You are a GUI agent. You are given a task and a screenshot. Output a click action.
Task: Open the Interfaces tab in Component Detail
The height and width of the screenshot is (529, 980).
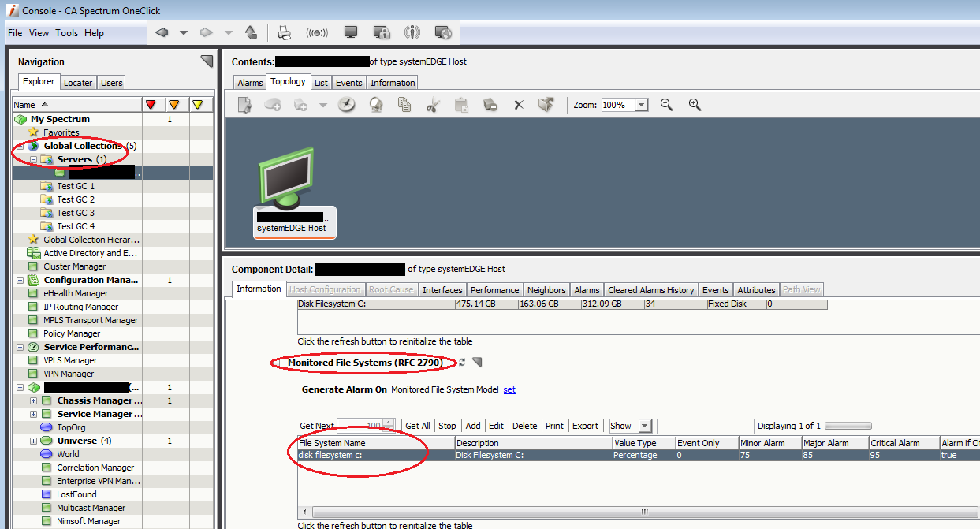click(442, 290)
